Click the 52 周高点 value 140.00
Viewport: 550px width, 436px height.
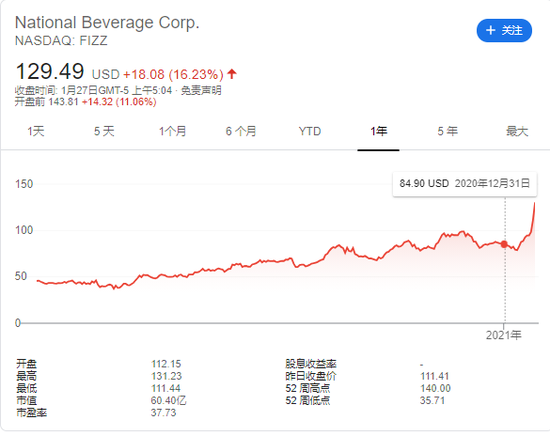(435, 388)
